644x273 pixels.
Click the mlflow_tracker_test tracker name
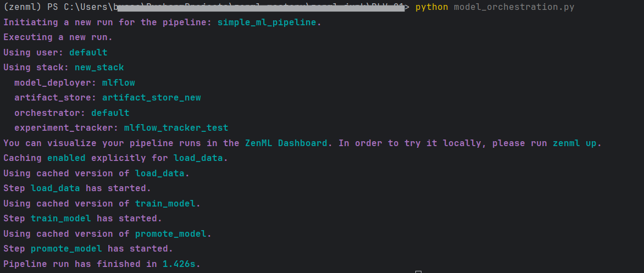[x=176, y=128]
